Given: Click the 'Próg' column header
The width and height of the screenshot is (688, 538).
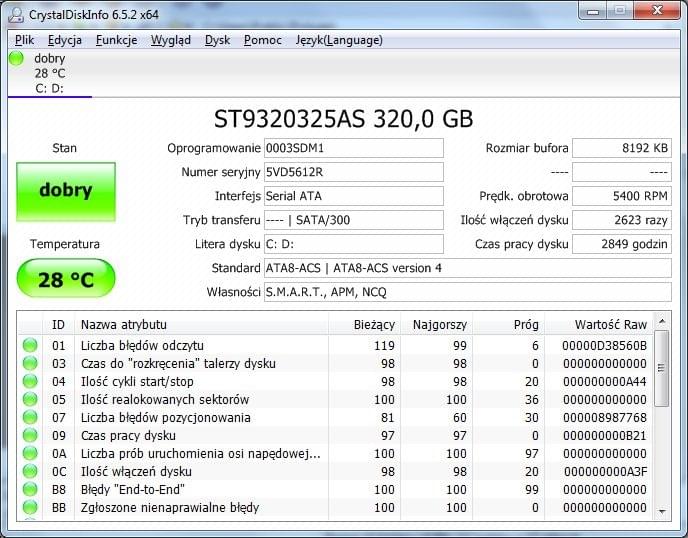Looking at the screenshot, I should coord(509,325).
